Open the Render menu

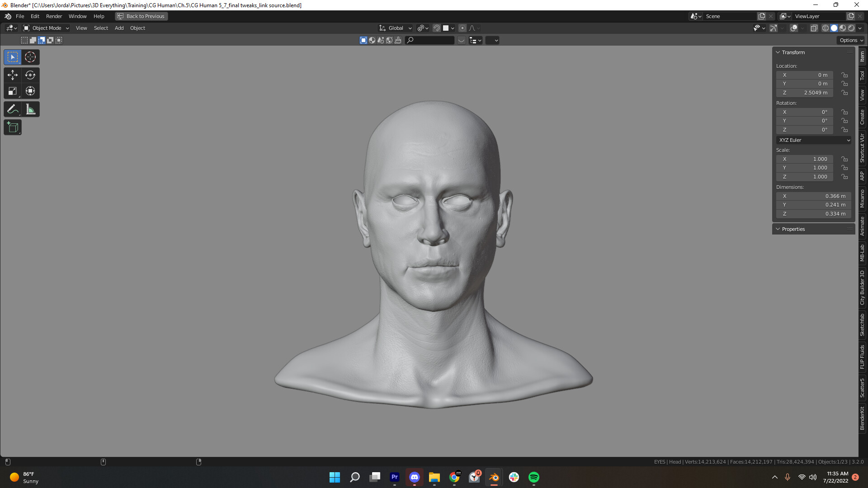click(54, 16)
